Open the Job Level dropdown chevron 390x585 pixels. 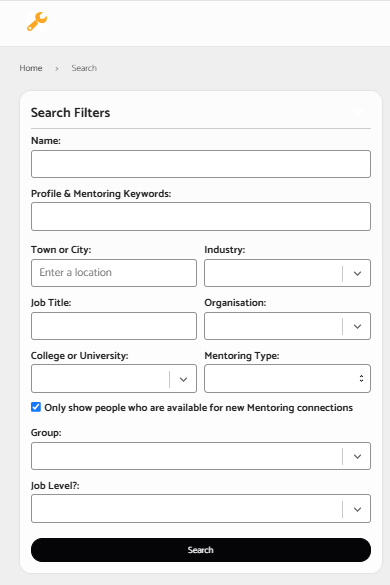tap(357, 509)
